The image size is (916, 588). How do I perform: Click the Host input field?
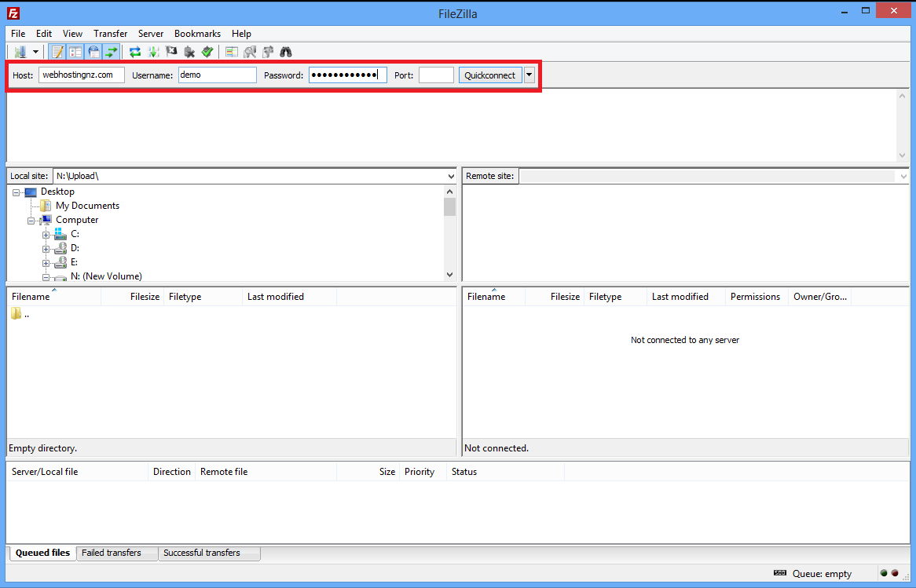(x=81, y=75)
